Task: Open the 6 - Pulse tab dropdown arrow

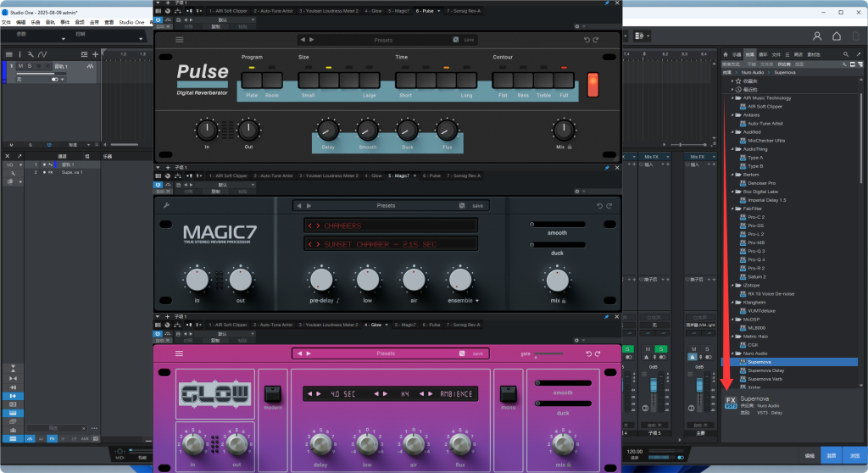Action: coord(439,10)
